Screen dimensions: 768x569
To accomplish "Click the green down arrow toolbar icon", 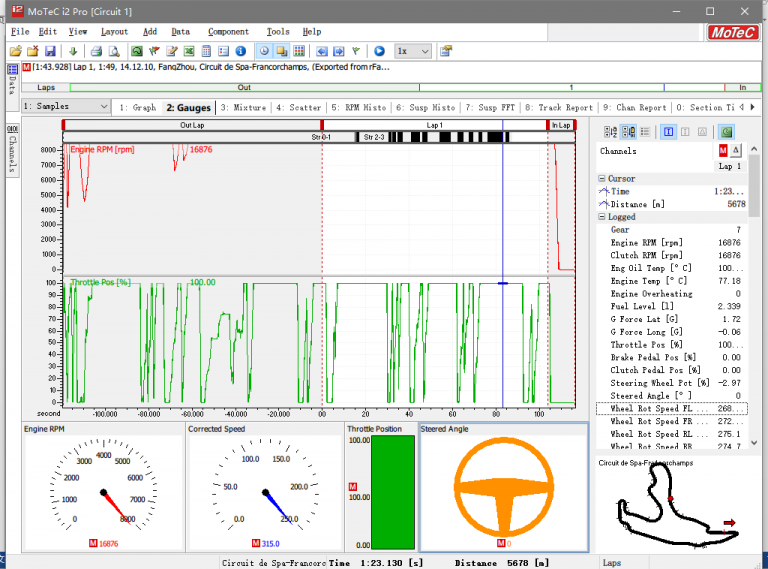I will 73,51.
